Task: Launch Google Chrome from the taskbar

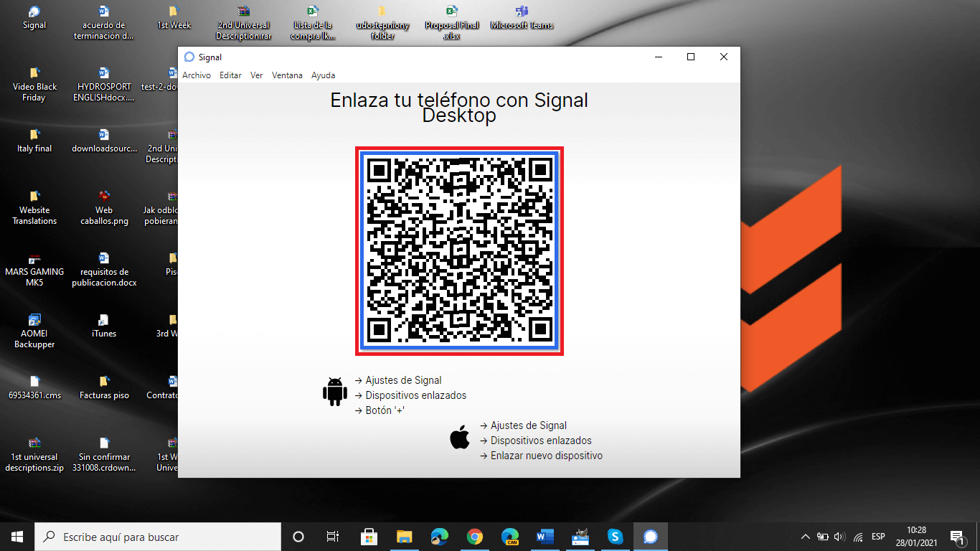Action: pyautogui.click(x=474, y=537)
